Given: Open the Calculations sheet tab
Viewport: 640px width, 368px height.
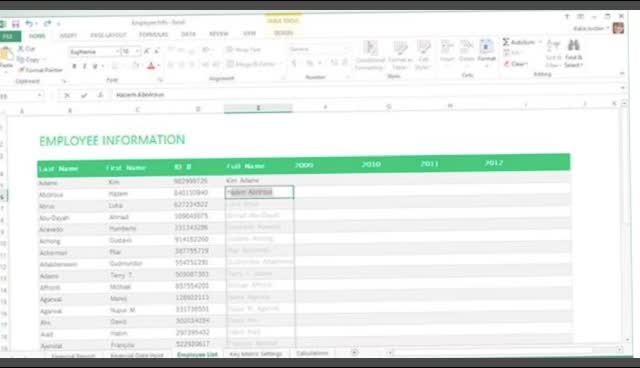Looking at the screenshot, I should pyautogui.click(x=312, y=353).
